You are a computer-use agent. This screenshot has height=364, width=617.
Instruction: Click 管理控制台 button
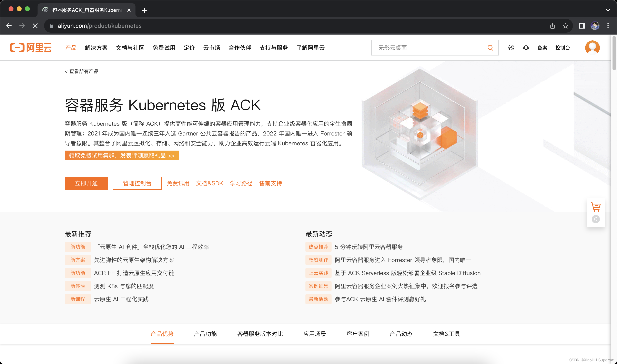[x=137, y=183]
